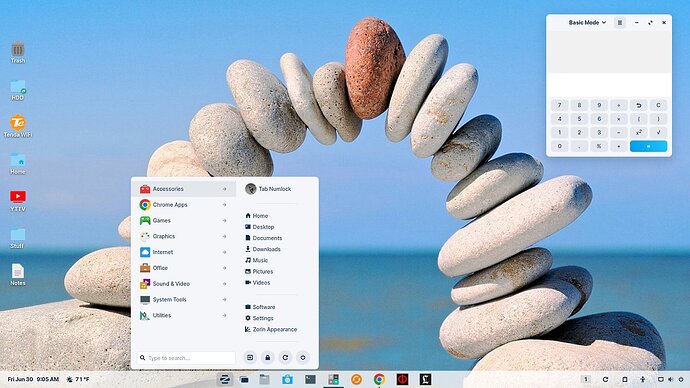Expand the Utilities category
The height and width of the screenshot is (388, 690).
click(184, 315)
